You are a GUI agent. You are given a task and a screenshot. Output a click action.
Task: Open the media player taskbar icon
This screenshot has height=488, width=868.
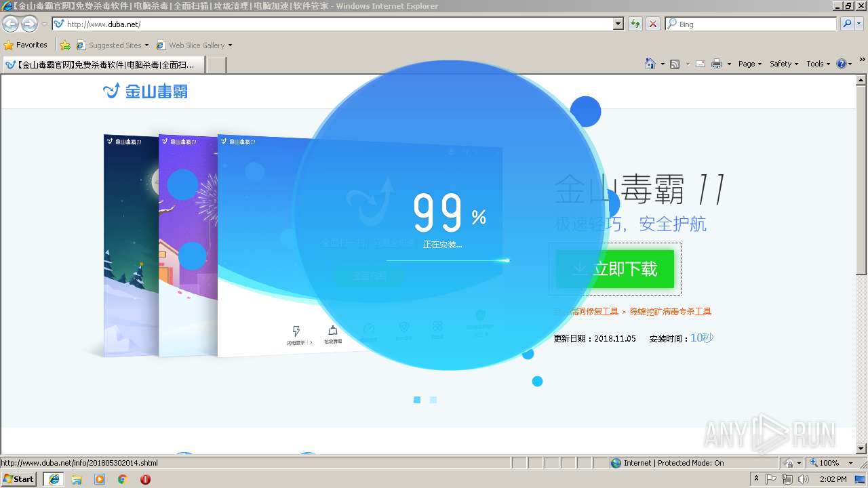click(x=100, y=479)
